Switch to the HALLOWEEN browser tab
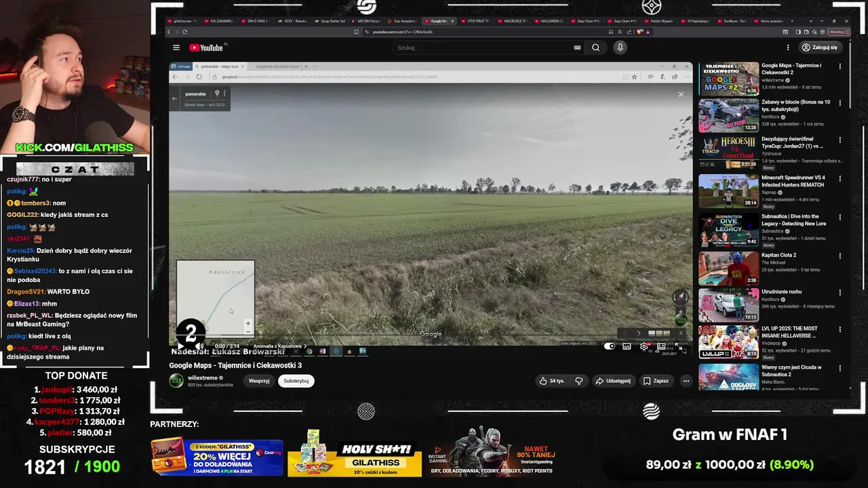The width and height of the screenshot is (868, 488). pyautogui.click(x=549, y=21)
